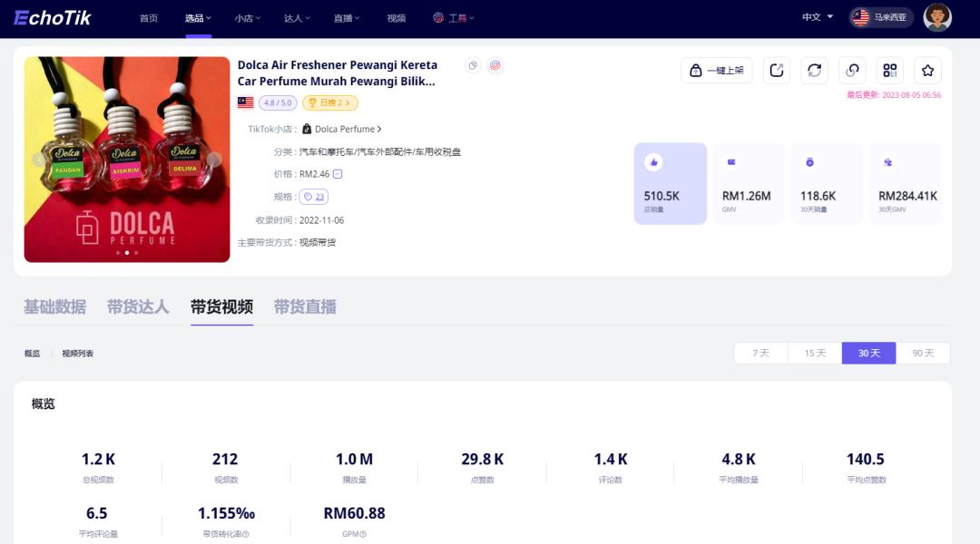
Task: Select the 118.6K 30天销量 stat card
Action: [x=827, y=184]
